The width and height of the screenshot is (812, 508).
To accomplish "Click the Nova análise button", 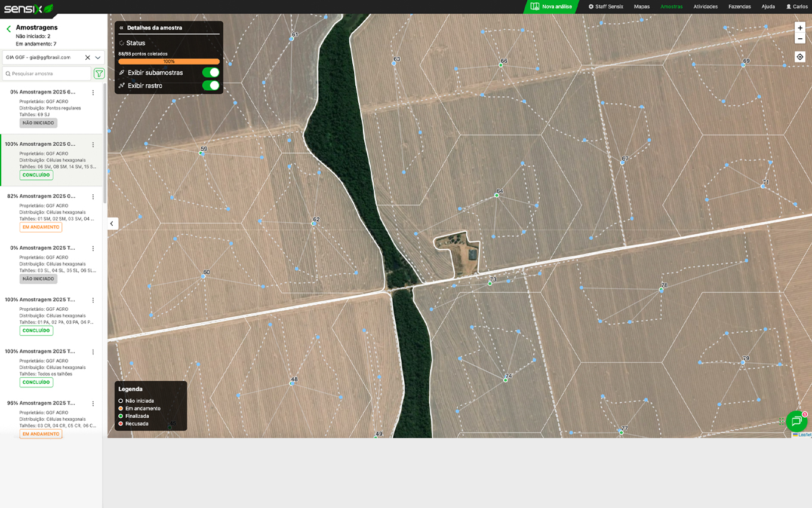I will click(x=552, y=7).
